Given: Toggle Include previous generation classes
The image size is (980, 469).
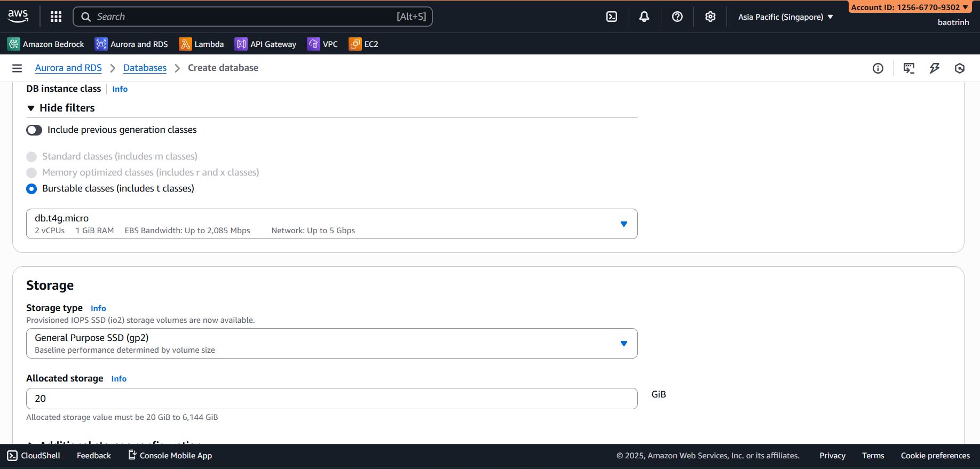Looking at the screenshot, I should [34, 130].
